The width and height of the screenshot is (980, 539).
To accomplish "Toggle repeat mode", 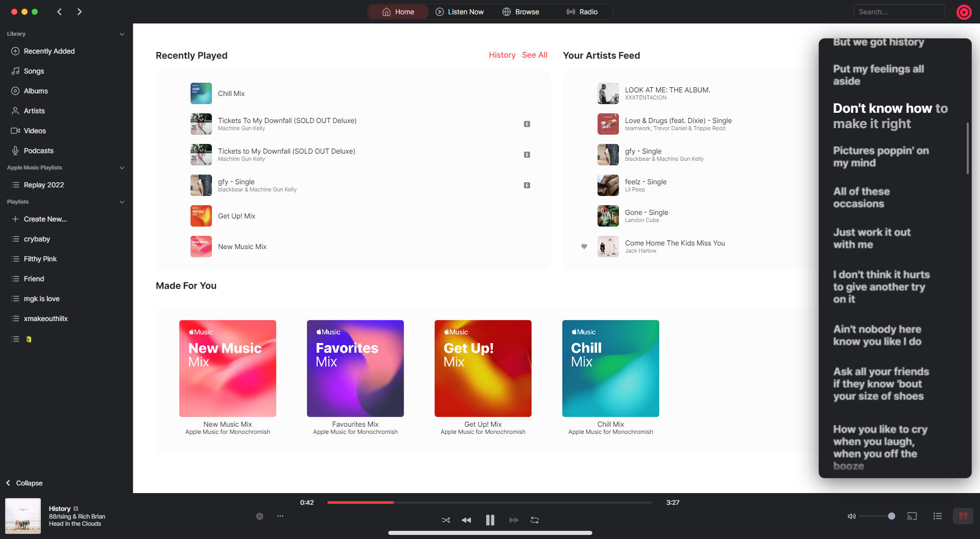I will pyautogui.click(x=535, y=520).
